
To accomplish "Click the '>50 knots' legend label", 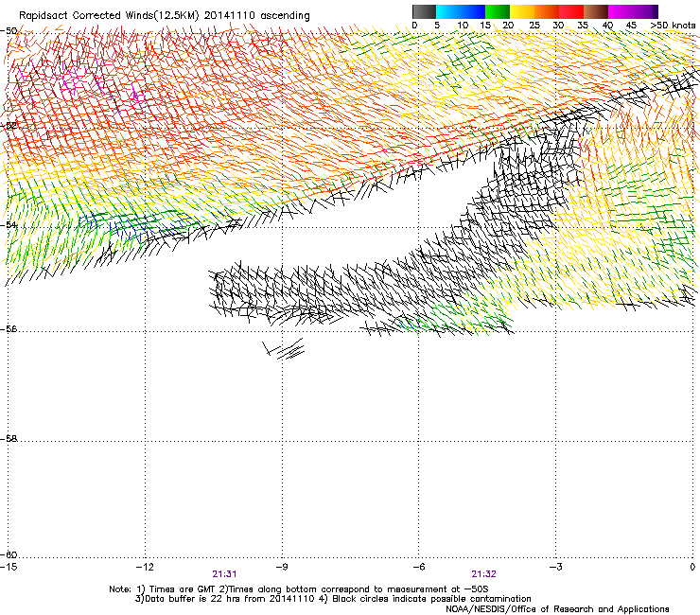I will pos(673,26).
